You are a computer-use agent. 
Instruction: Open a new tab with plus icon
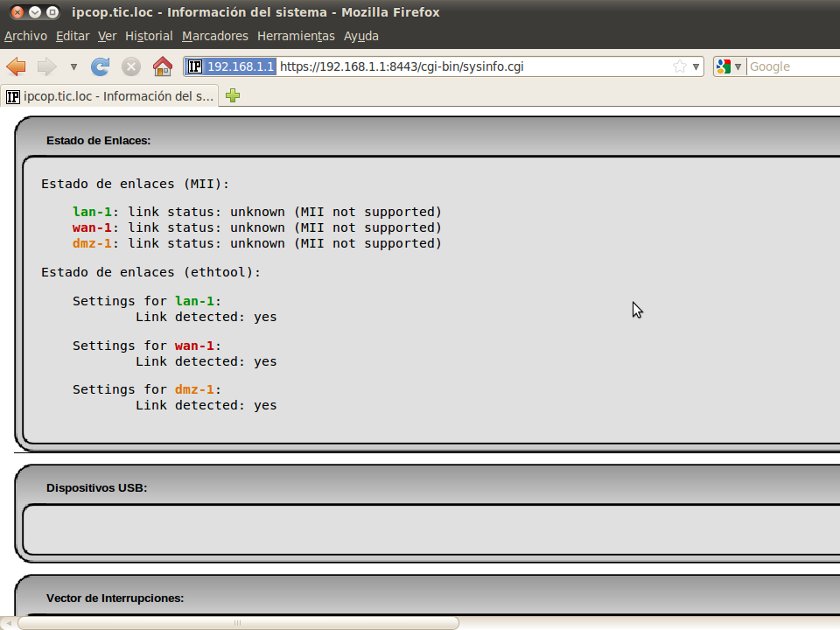(233, 96)
